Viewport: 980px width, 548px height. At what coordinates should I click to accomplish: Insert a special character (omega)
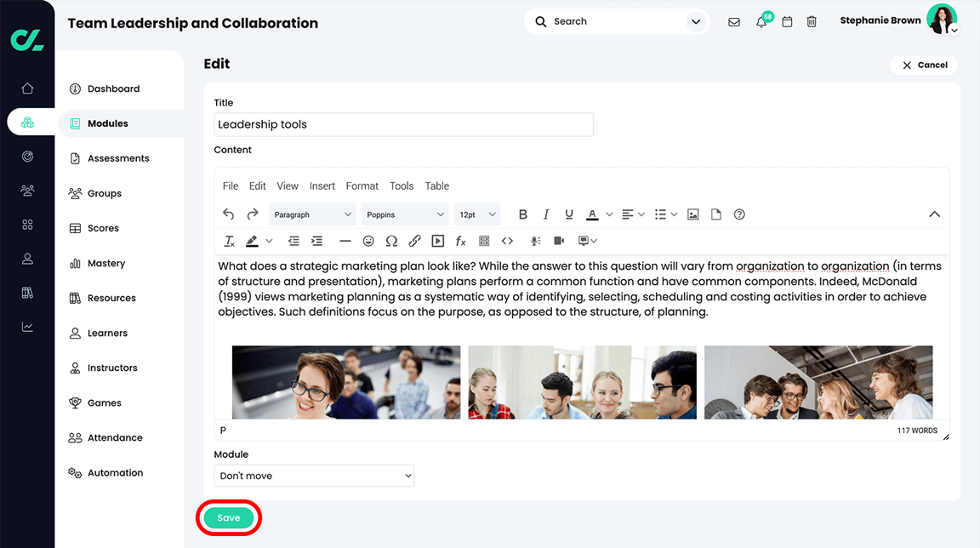(x=391, y=241)
